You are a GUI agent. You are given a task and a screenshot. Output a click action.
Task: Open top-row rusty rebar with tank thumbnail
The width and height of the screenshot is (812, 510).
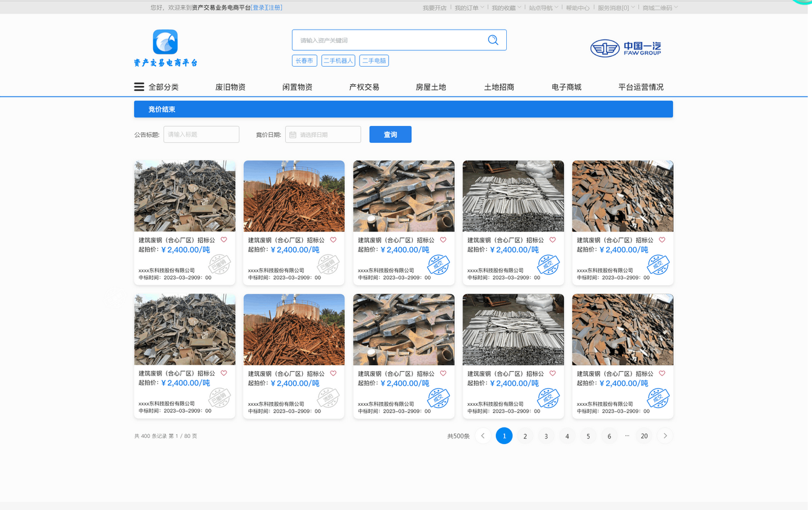(x=294, y=196)
